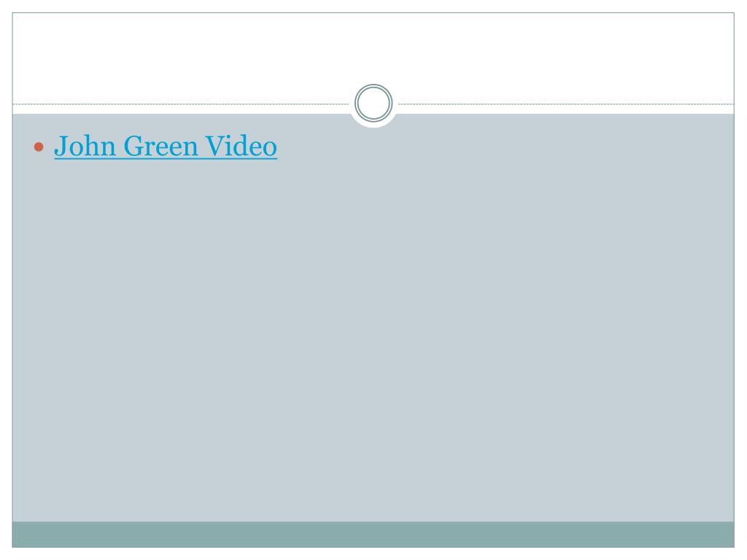747x560 pixels.
Task: Click the capital "G" of Green
Action: (133, 146)
